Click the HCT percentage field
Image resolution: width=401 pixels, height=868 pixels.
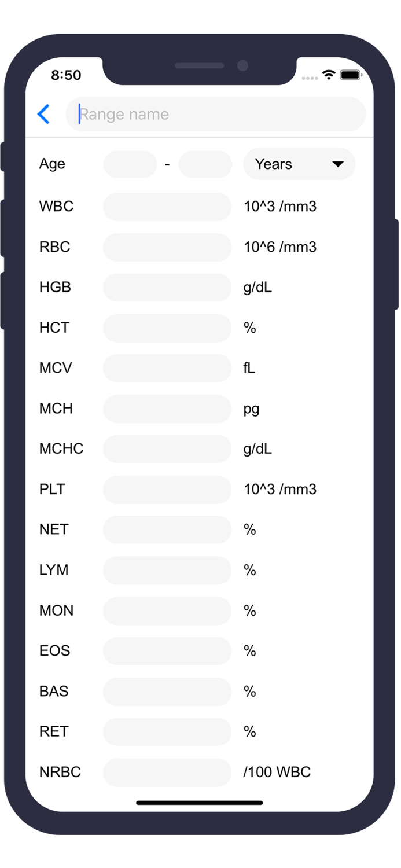[167, 328]
